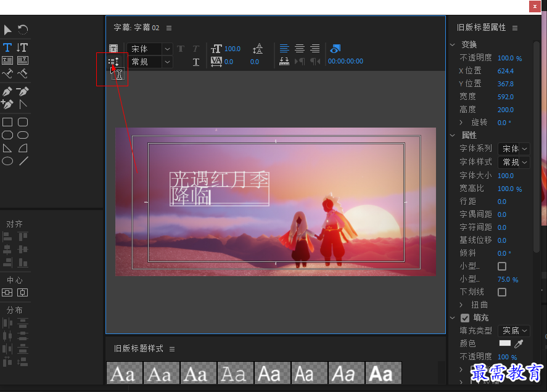
Task: Select the Pen tool
Action: (x=7, y=91)
